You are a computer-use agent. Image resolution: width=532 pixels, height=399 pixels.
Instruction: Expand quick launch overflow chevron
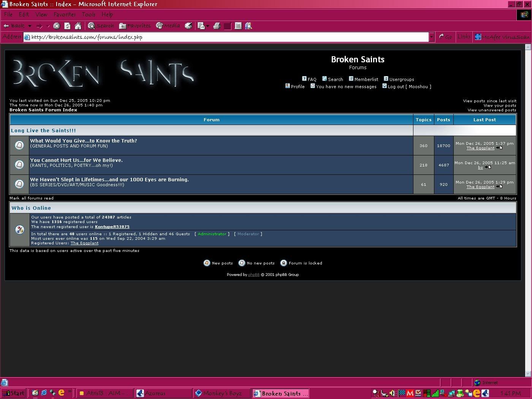pyautogui.click(x=70, y=391)
